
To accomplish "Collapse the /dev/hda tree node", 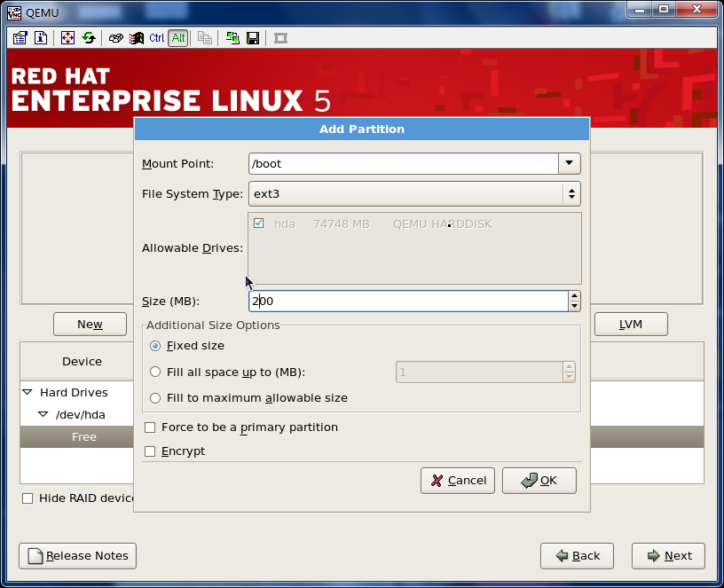I will pyautogui.click(x=43, y=414).
